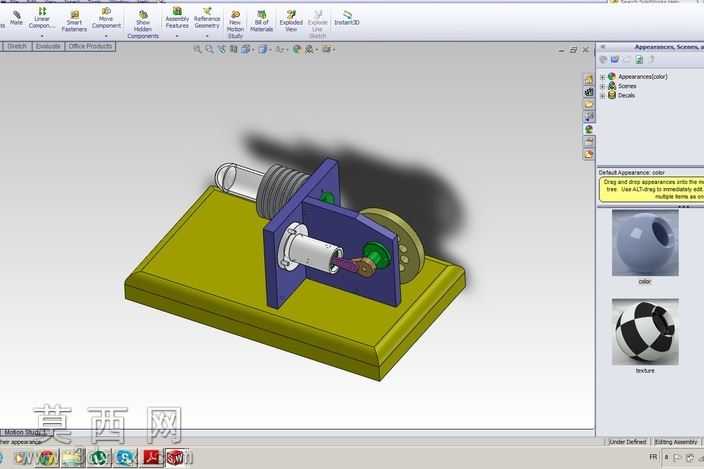Open the View Settings dropdown

pos(328,49)
